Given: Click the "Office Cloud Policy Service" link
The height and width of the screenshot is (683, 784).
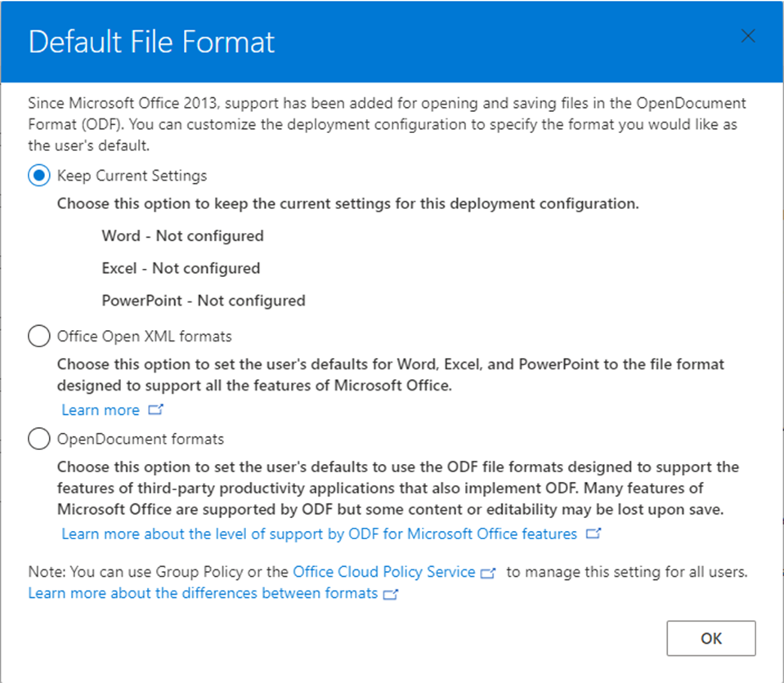Looking at the screenshot, I should click(384, 572).
